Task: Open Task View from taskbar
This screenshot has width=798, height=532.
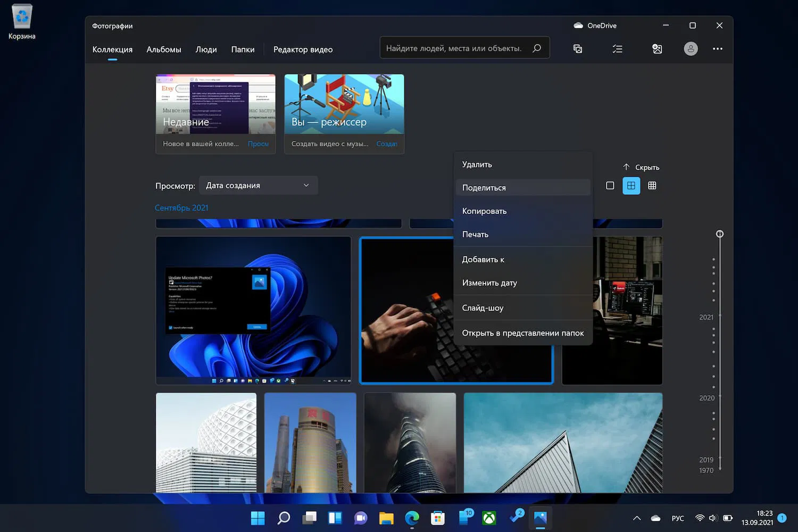Action: click(309, 518)
